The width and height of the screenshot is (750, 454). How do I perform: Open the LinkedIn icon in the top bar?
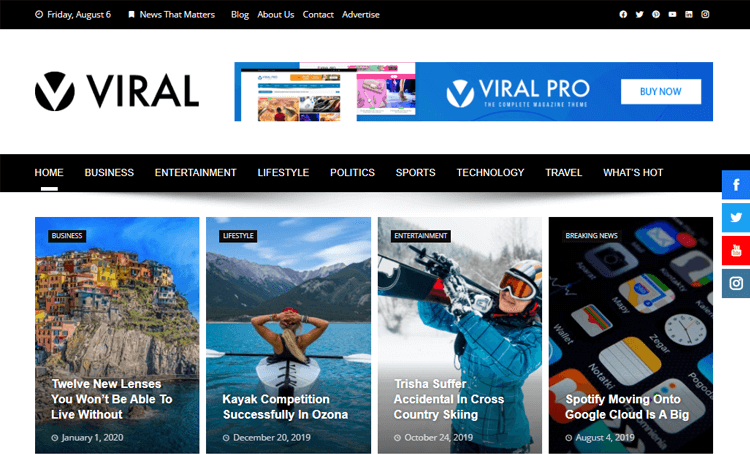click(689, 14)
